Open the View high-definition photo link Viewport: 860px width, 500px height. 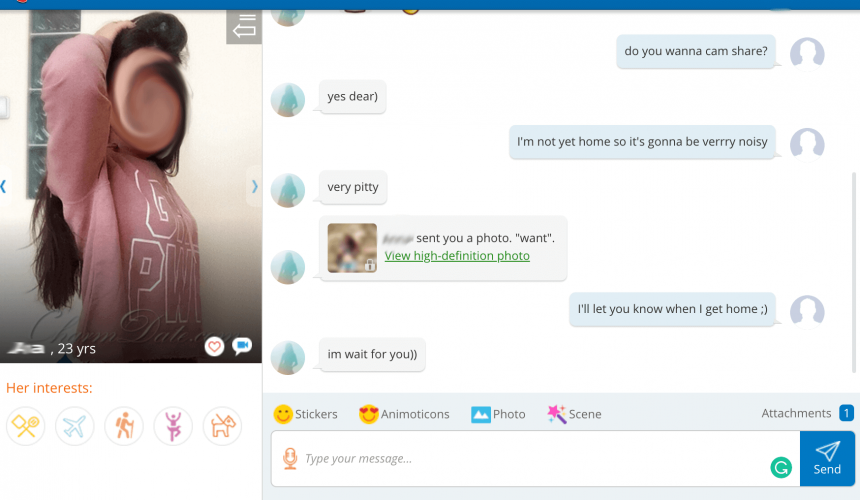(457, 256)
